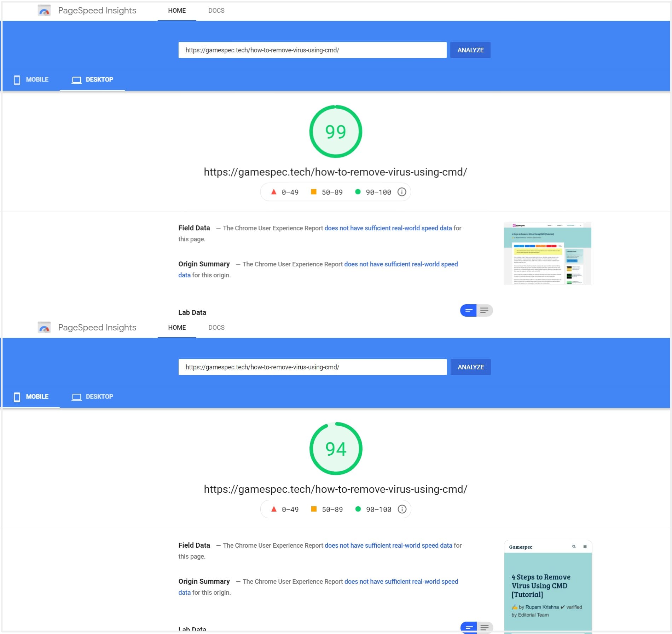Click the analyzed URL heading under score 94
This screenshot has width=672, height=634.
coord(335,489)
